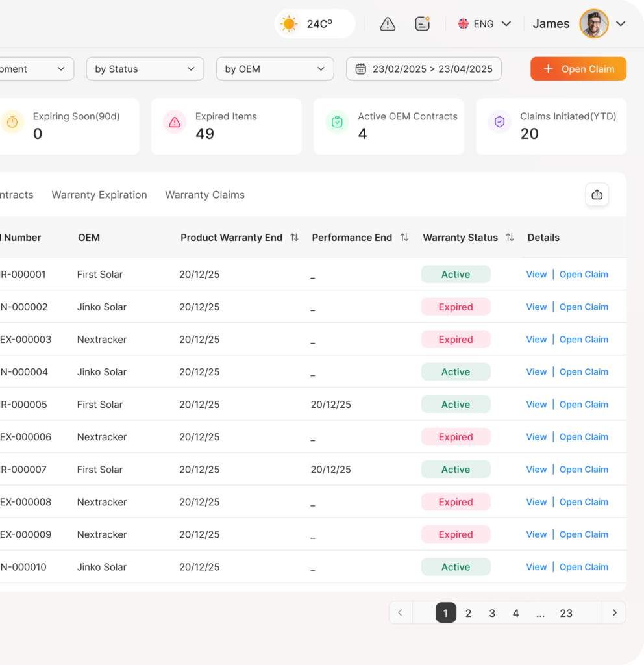Open the ENG language selector
The image size is (644, 665).
point(484,24)
